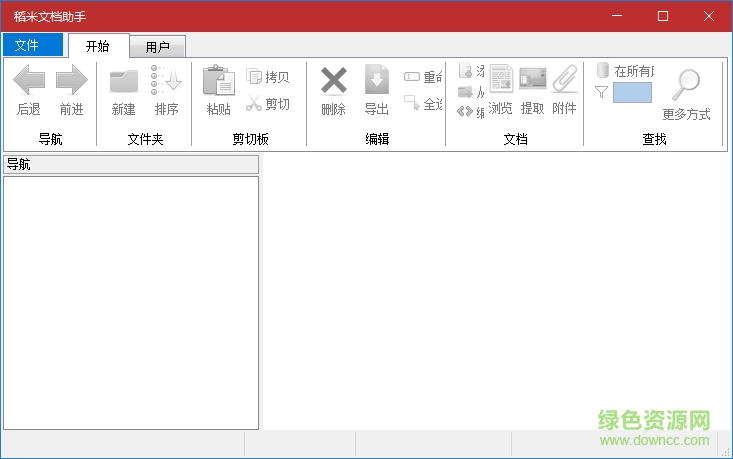
Task: Close the 稻米文档助手 window
Action: point(709,16)
